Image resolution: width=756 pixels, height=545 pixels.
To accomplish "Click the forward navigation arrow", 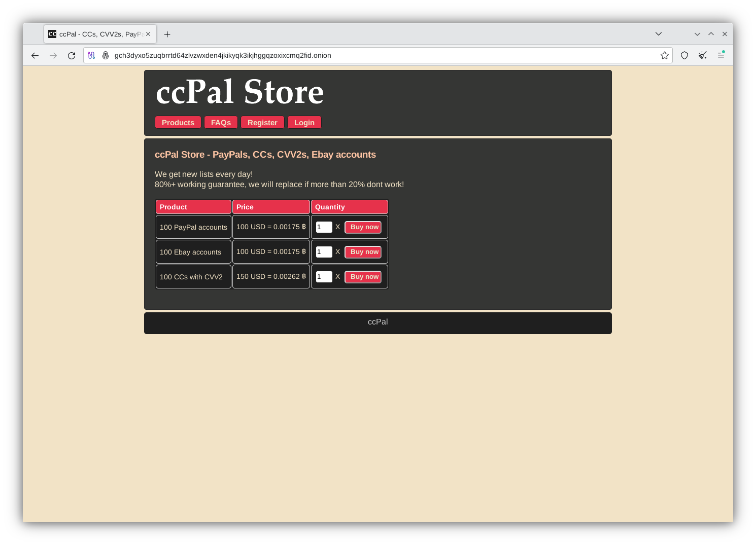I will point(53,55).
